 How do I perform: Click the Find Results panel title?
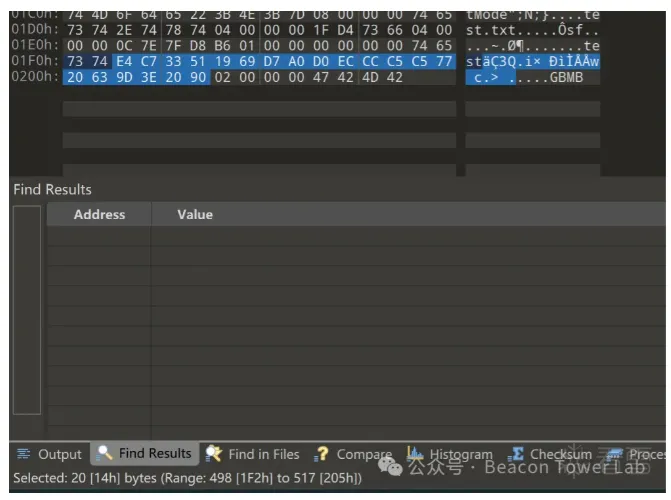point(52,190)
